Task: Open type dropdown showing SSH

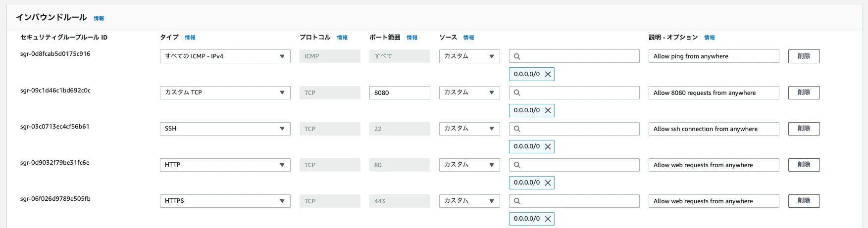Action: [x=225, y=129]
